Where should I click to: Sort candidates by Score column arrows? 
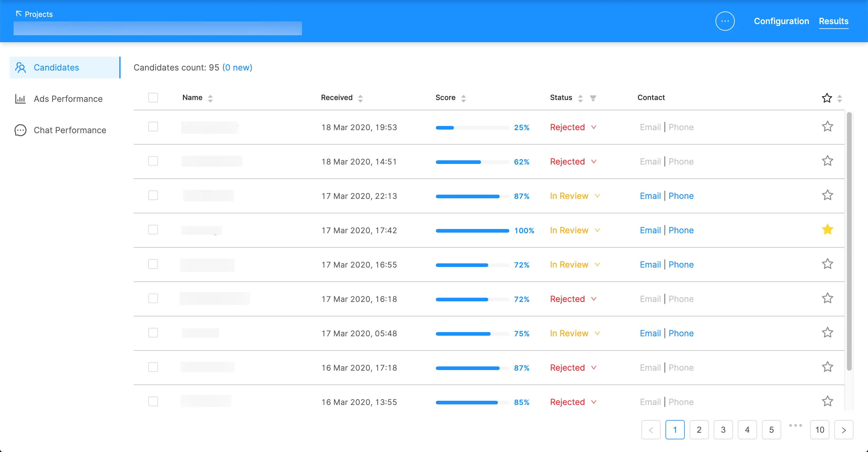tap(463, 98)
